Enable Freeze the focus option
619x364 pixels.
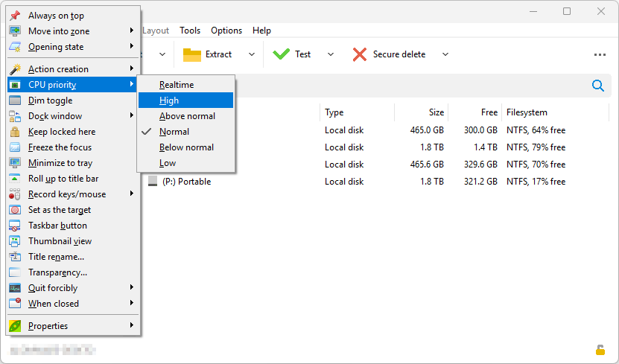coord(60,147)
